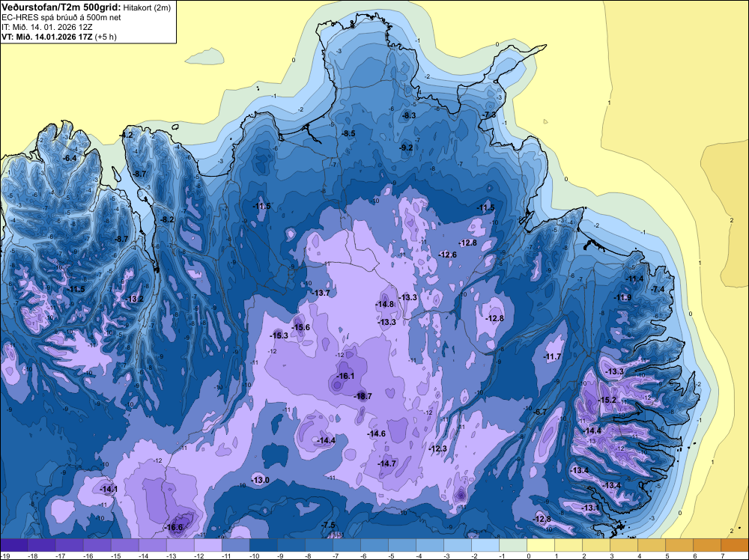749x560 pixels.
Task: Click the -7.4 coastal temperature label
Action: 658,289
